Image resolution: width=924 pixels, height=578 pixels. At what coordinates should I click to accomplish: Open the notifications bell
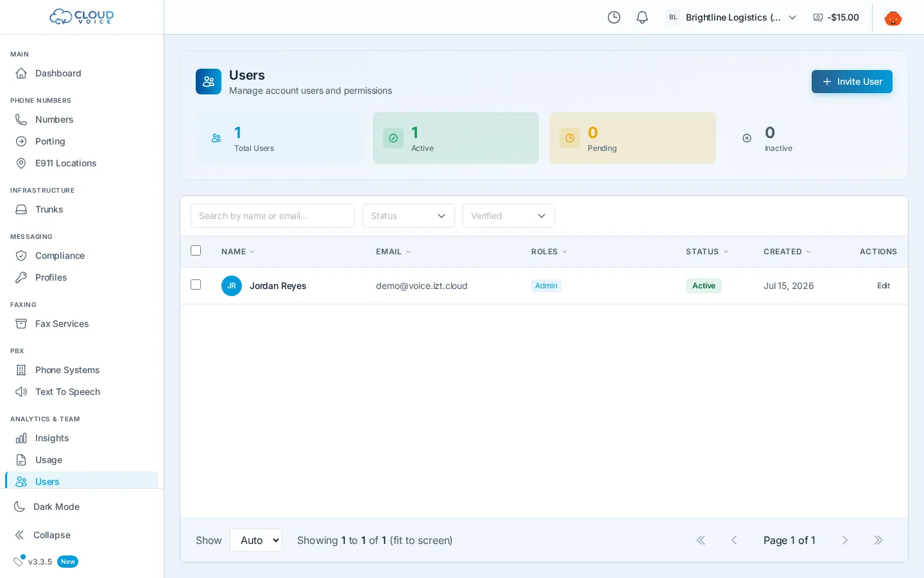click(642, 17)
